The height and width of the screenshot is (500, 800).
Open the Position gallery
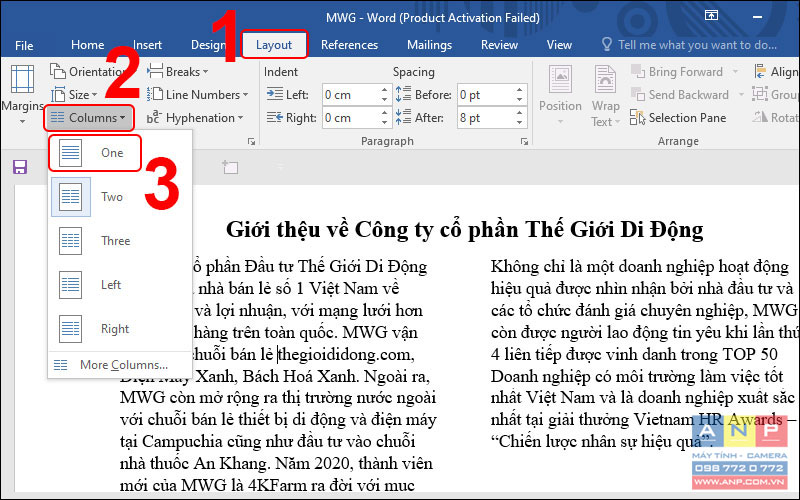(560, 95)
